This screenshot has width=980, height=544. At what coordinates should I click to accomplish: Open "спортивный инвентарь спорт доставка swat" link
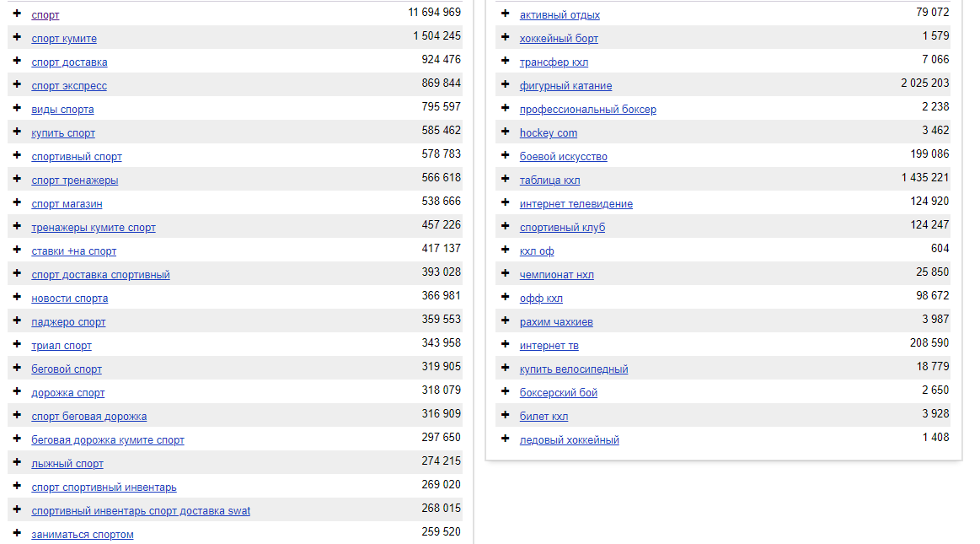coord(141,511)
